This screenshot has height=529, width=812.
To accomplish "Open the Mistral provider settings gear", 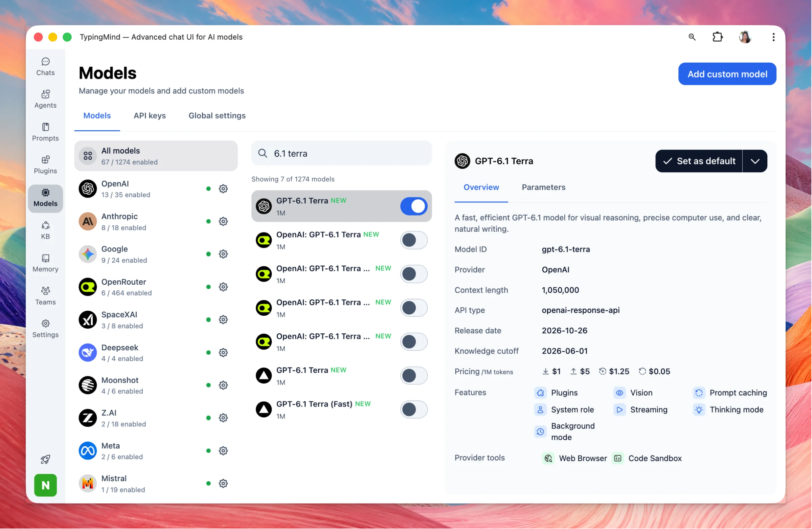I will 223,484.
